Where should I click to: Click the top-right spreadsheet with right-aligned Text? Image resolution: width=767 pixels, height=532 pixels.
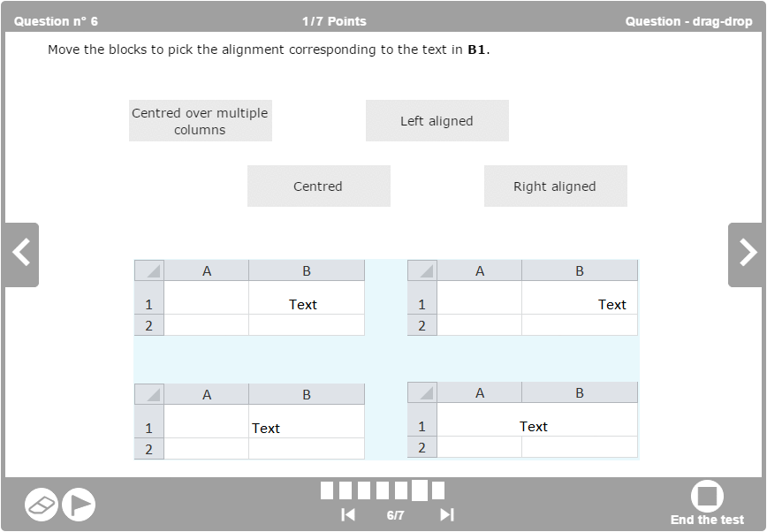(522, 298)
